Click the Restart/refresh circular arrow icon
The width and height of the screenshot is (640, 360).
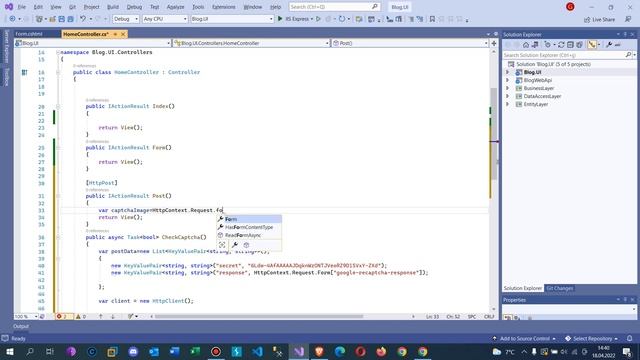coord(342,19)
